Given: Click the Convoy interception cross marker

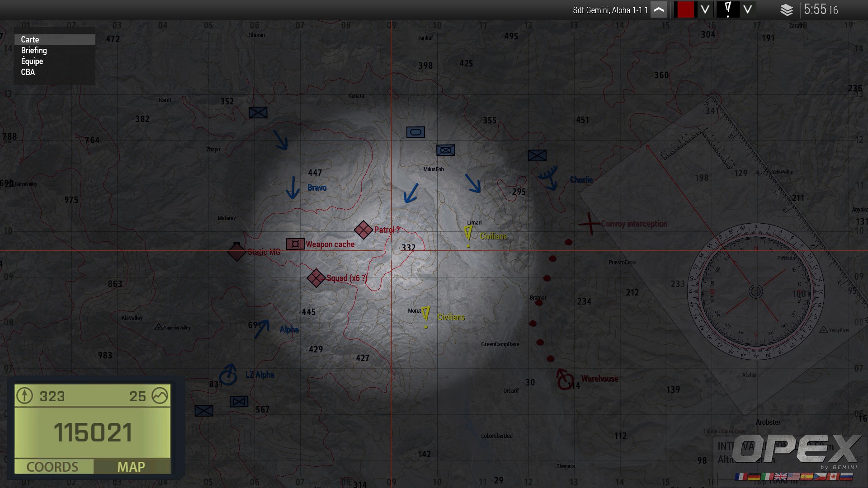Looking at the screenshot, I should coord(590,223).
